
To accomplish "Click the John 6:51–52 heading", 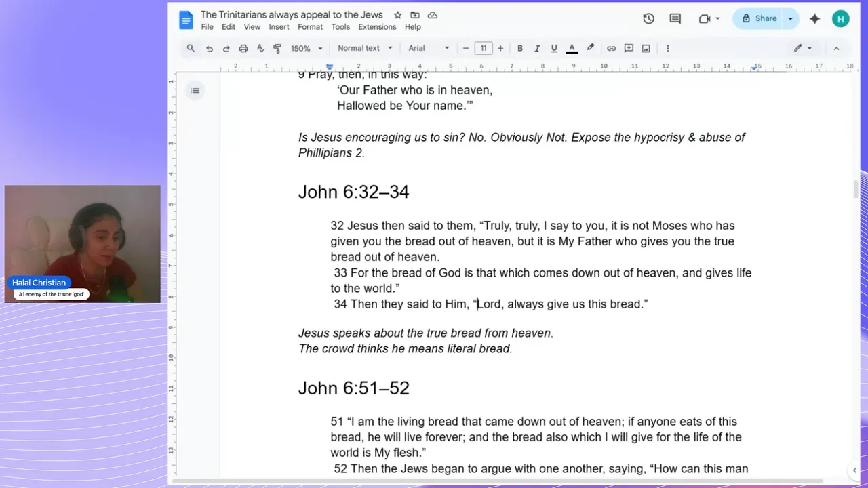I will coord(354,388).
